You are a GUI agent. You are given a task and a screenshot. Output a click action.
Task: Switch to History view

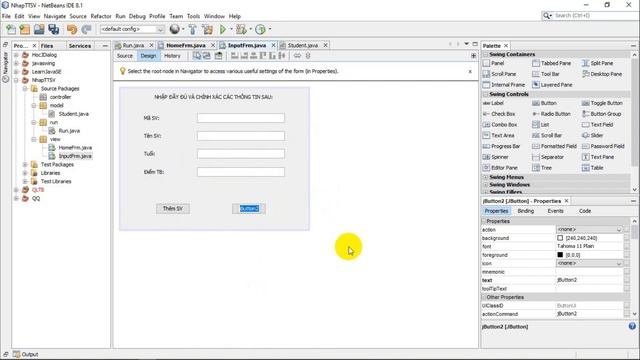(172, 56)
